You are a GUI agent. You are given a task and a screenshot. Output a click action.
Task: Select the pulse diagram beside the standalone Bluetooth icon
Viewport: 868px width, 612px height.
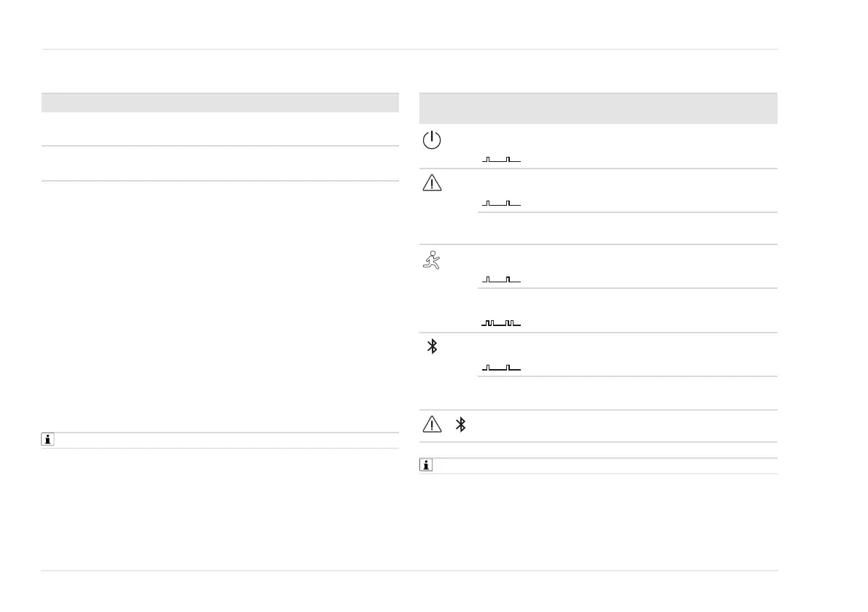click(501, 367)
